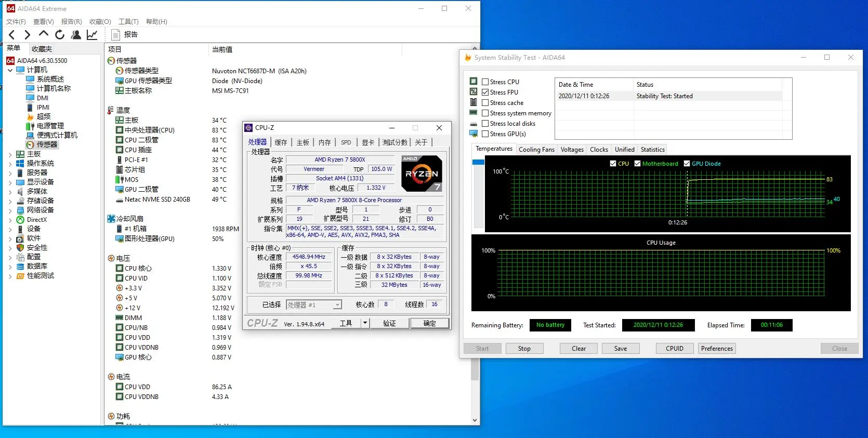Uncheck the Stress FPU checkbox
The image size is (868, 438).
[485, 92]
